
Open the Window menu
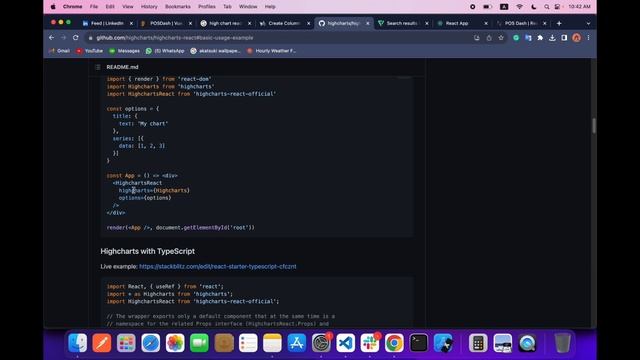248,7
